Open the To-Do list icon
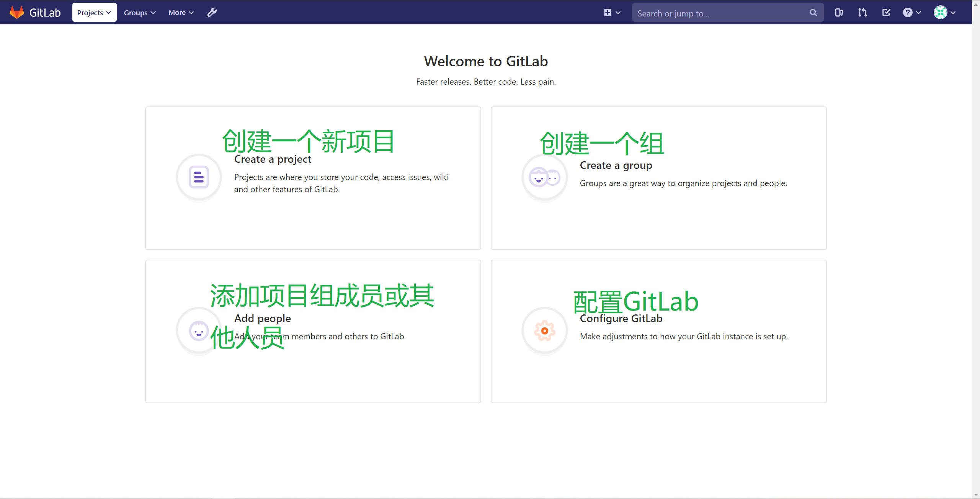980x499 pixels. coord(886,13)
